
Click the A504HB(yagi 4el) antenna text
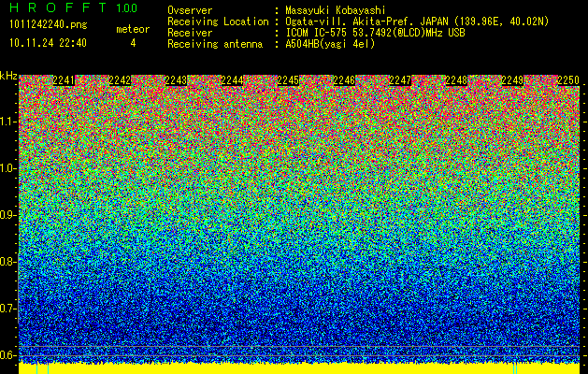point(330,44)
